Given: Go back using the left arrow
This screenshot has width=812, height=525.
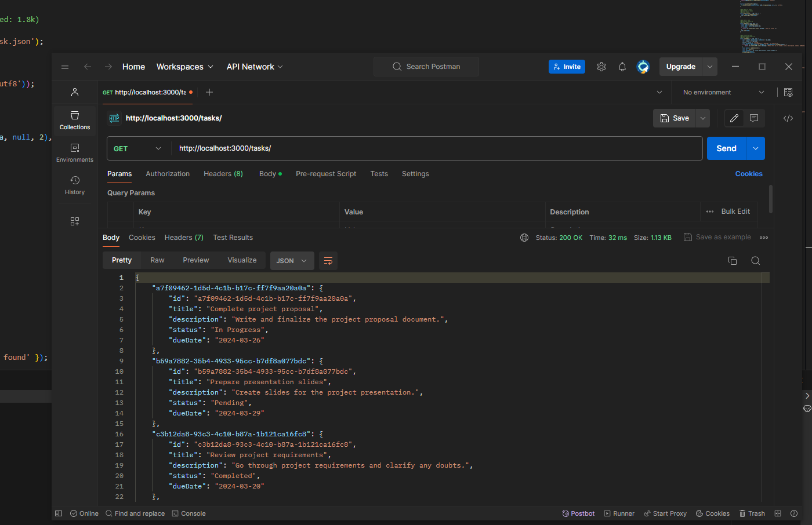Looking at the screenshot, I should (x=88, y=67).
